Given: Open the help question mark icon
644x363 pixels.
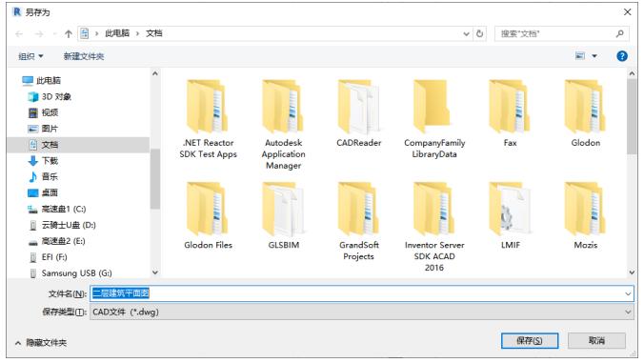Looking at the screenshot, I should [x=622, y=56].
